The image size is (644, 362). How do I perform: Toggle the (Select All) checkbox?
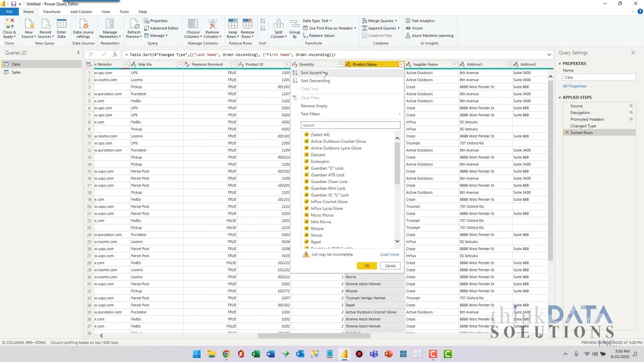click(306, 135)
